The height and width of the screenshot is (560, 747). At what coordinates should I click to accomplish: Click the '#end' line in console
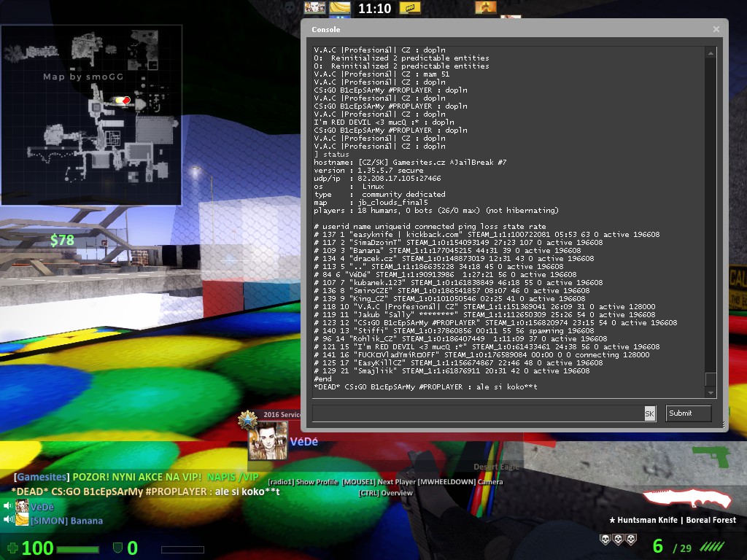[x=322, y=379]
